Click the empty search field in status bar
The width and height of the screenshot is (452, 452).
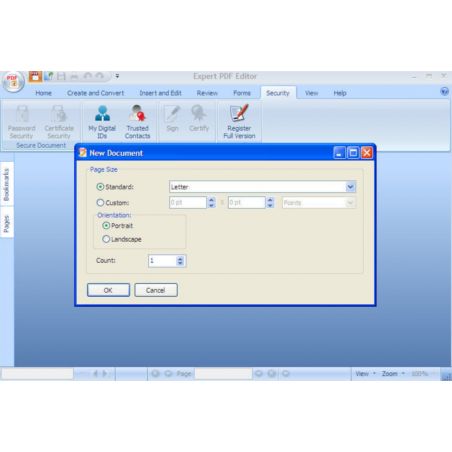pyautogui.click(x=37, y=374)
